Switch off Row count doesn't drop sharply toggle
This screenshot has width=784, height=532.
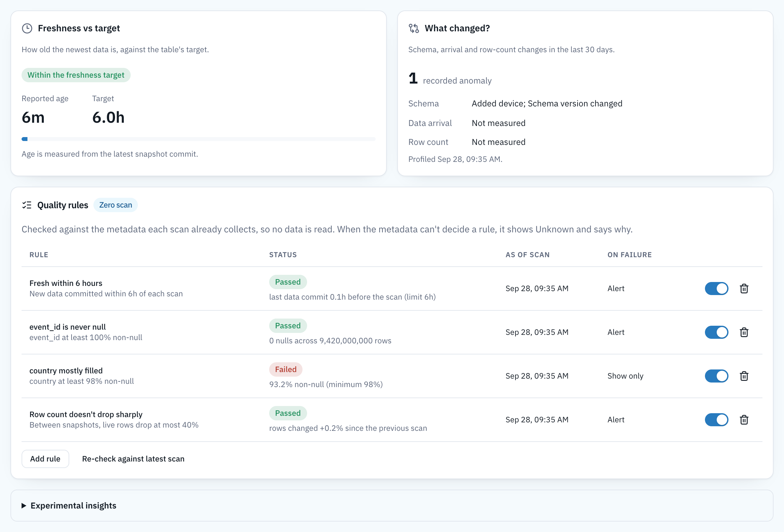point(716,420)
